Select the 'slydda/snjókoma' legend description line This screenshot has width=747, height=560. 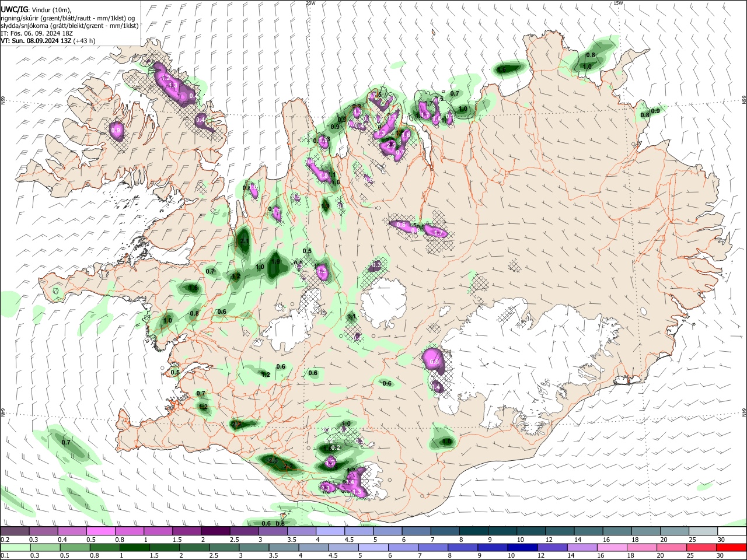coord(69,26)
